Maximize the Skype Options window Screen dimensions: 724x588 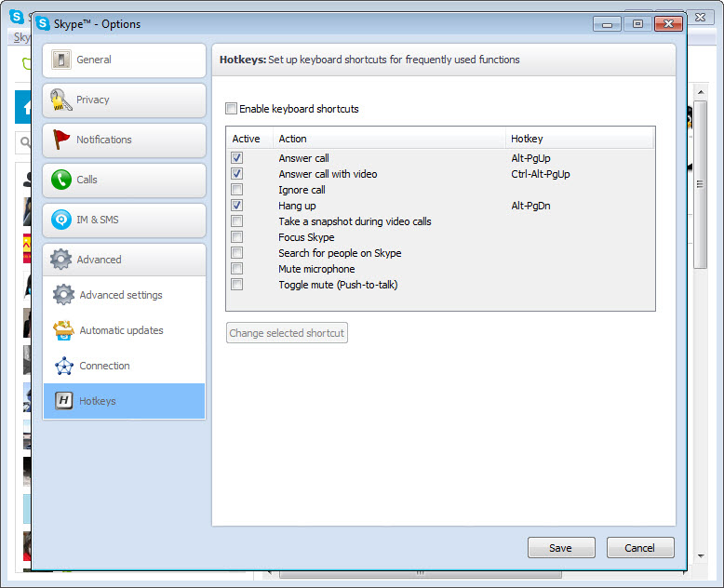click(x=637, y=24)
